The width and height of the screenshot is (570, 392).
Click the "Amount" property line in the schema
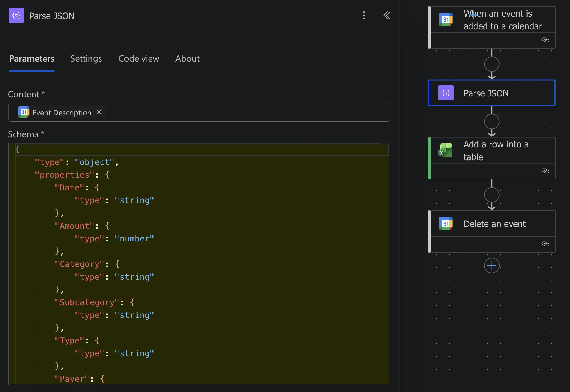click(x=82, y=226)
